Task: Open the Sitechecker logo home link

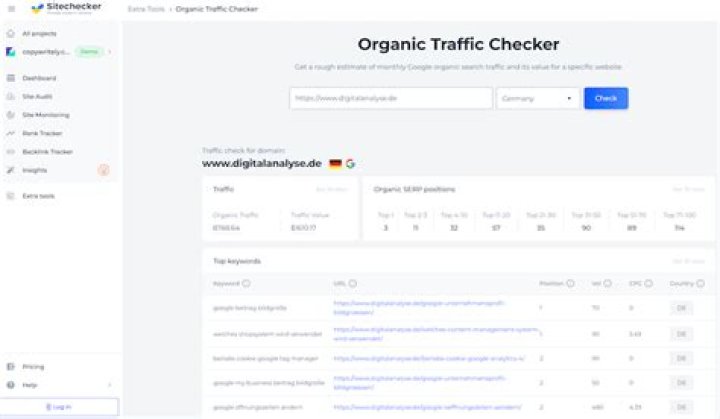Action: click(66, 8)
